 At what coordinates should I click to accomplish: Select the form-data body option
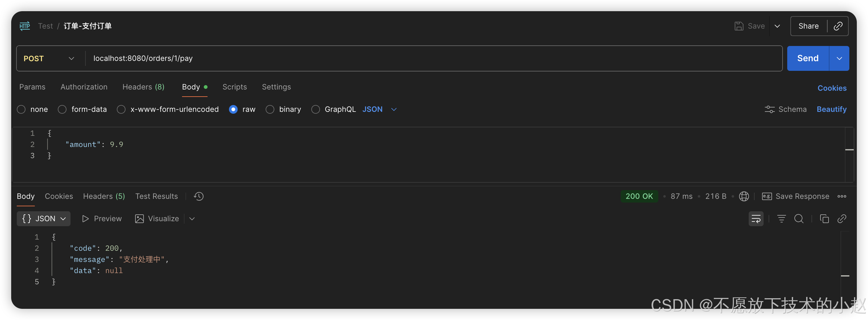62,109
